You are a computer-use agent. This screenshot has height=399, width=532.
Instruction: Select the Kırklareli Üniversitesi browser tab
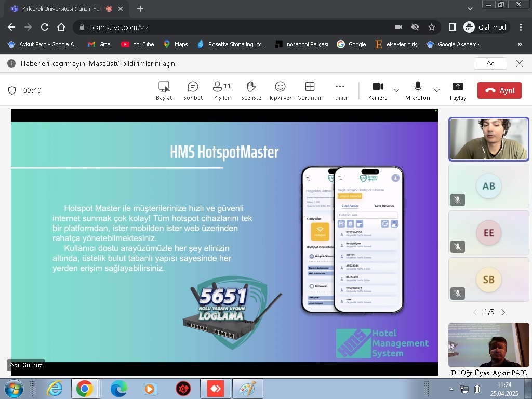pyautogui.click(x=66, y=9)
